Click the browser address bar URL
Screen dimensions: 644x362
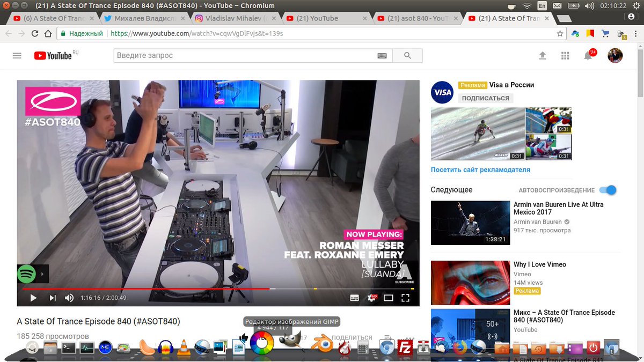pos(196,33)
